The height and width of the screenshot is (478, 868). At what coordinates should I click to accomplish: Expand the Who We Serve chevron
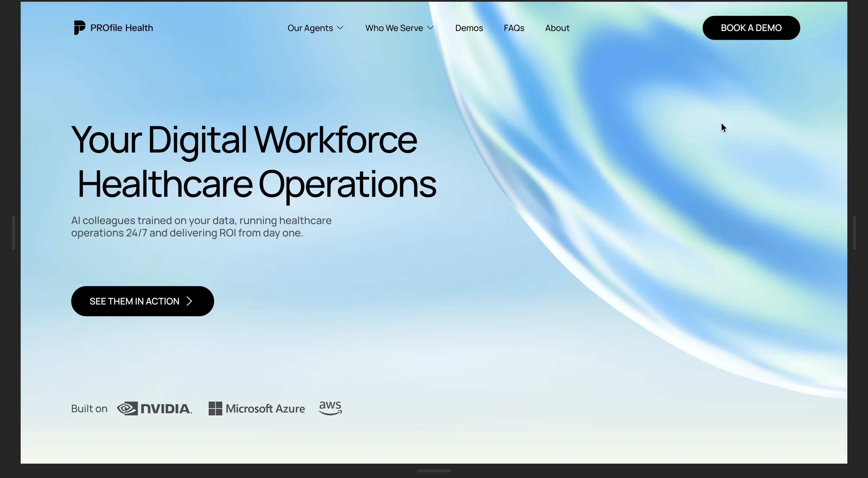pyautogui.click(x=430, y=28)
